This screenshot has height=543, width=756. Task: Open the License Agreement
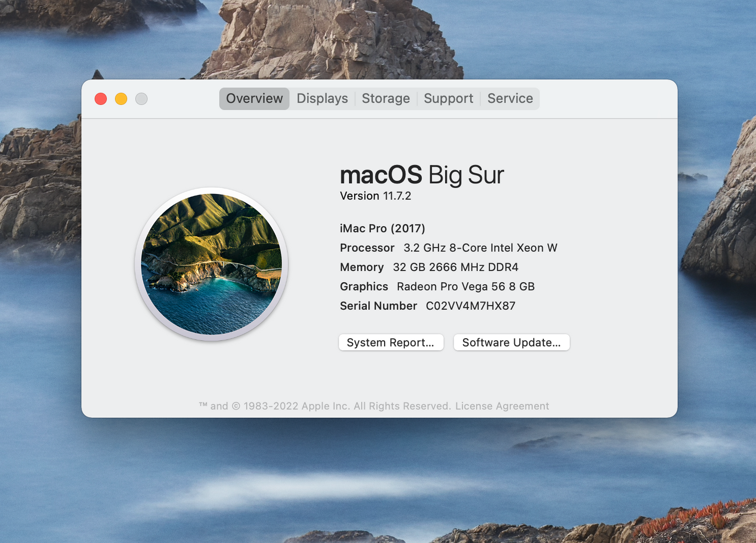tap(502, 406)
